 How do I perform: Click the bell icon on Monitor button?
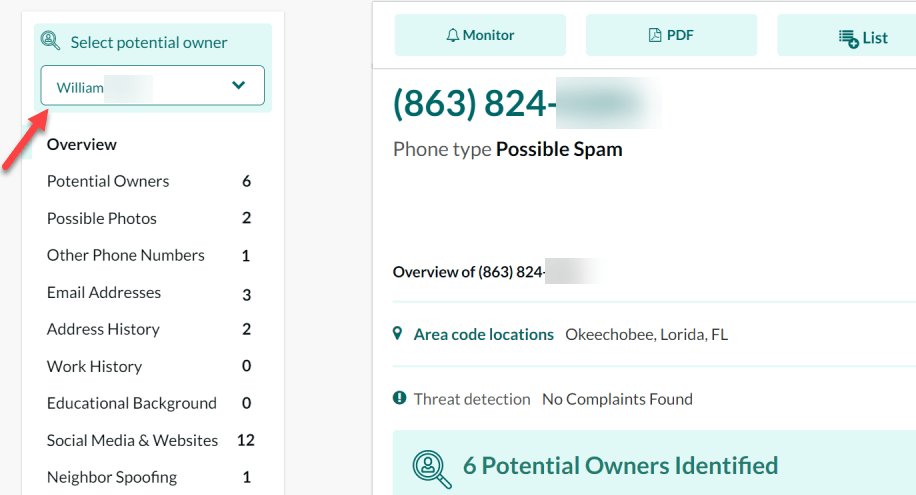pyautogui.click(x=453, y=36)
